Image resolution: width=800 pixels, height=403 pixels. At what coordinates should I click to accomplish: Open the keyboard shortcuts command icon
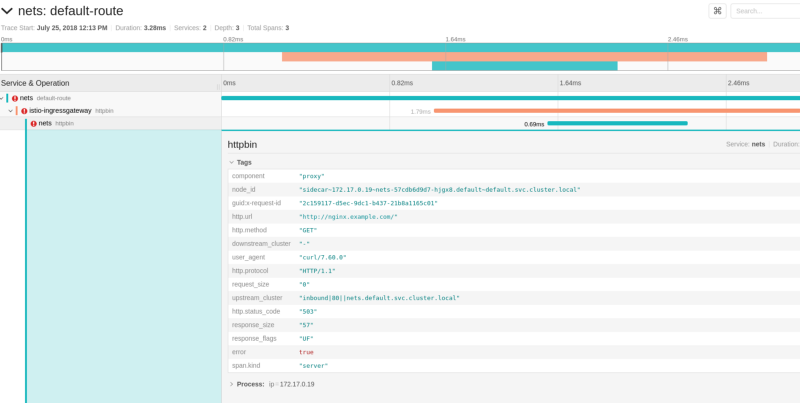[717, 11]
